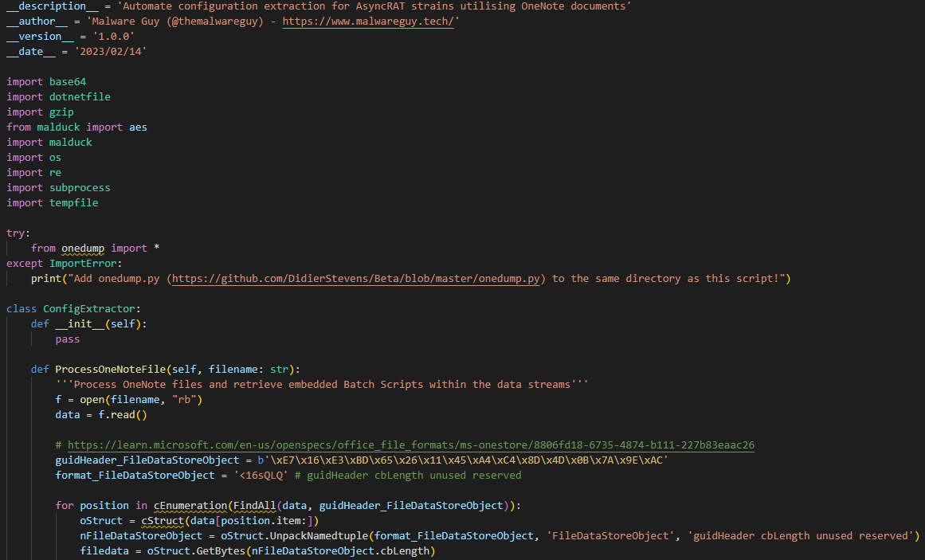The height and width of the screenshot is (560, 925).
Task: Click the GUID bytes literal starting with '\xE7\x16'
Action: point(463,460)
